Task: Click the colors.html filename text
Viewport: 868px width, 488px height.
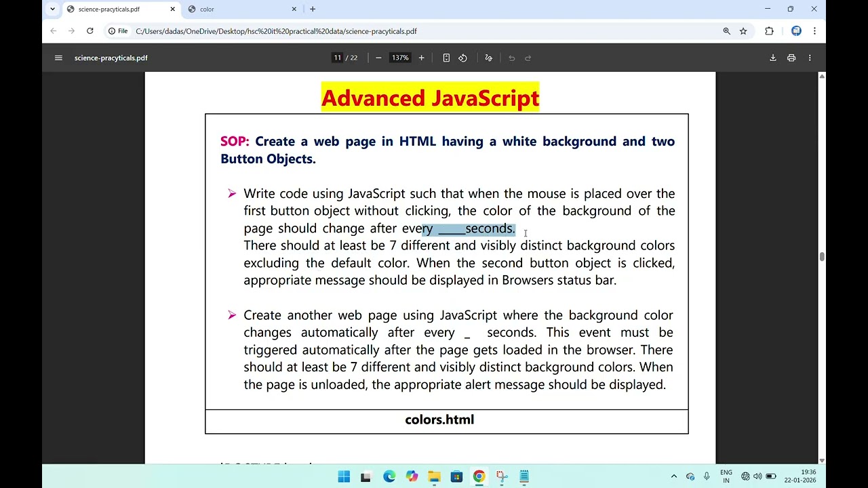Action: coord(439,420)
